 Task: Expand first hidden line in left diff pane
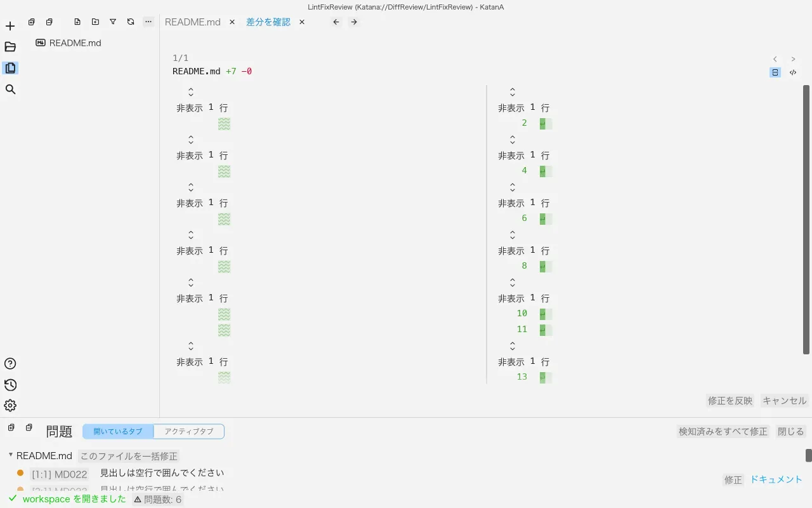coord(191,92)
